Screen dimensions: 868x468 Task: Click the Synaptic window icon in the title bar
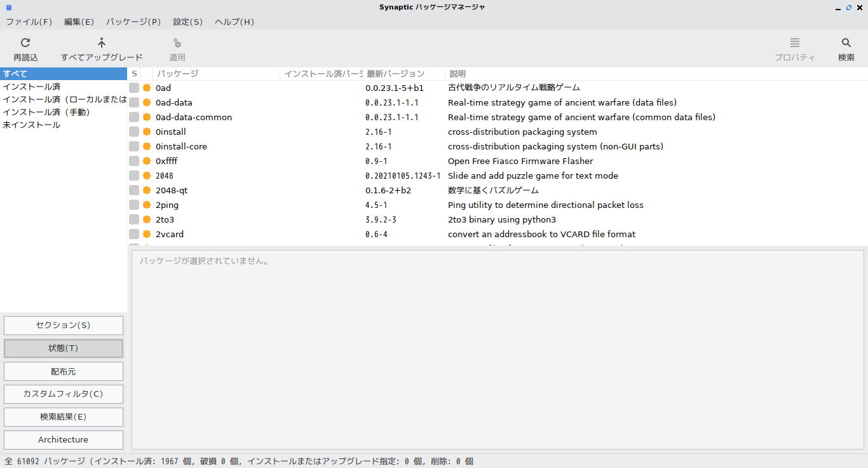click(x=9, y=7)
